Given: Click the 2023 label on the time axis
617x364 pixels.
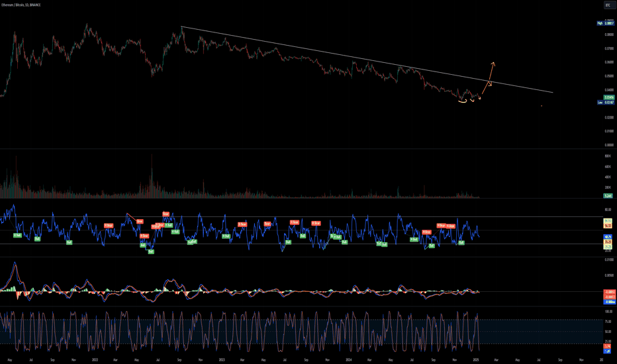Looking at the screenshot, I should pos(222,359).
